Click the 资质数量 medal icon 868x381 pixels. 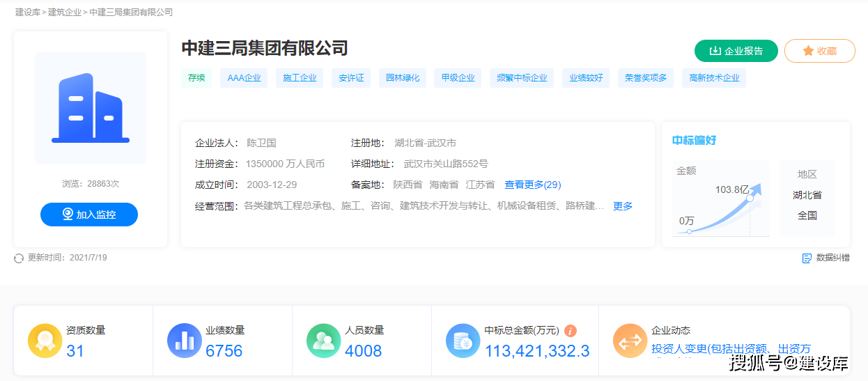45,341
